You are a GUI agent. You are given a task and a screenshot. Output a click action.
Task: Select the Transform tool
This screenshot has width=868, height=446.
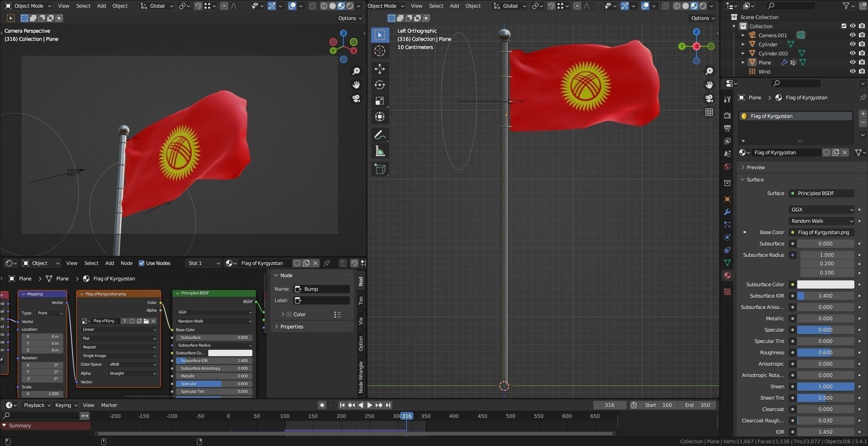(x=380, y=117)
